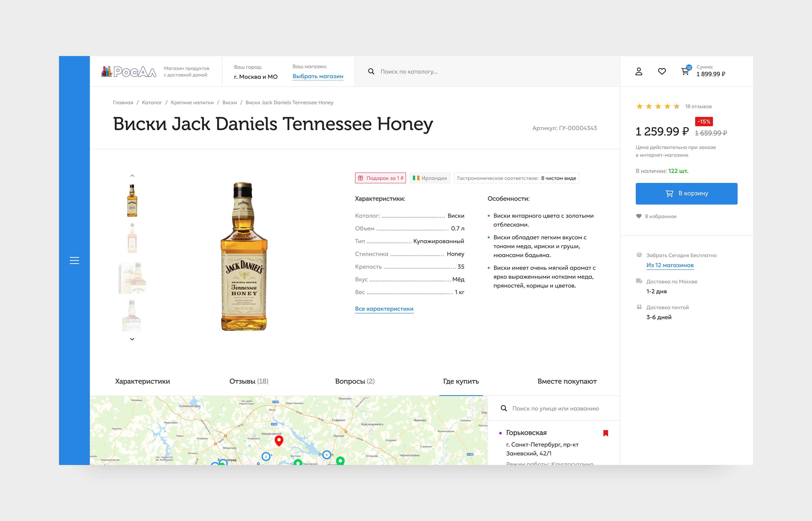The image size is (812, 521).
Task: Click the Ireland flag icon
Action: click(416, 178)
